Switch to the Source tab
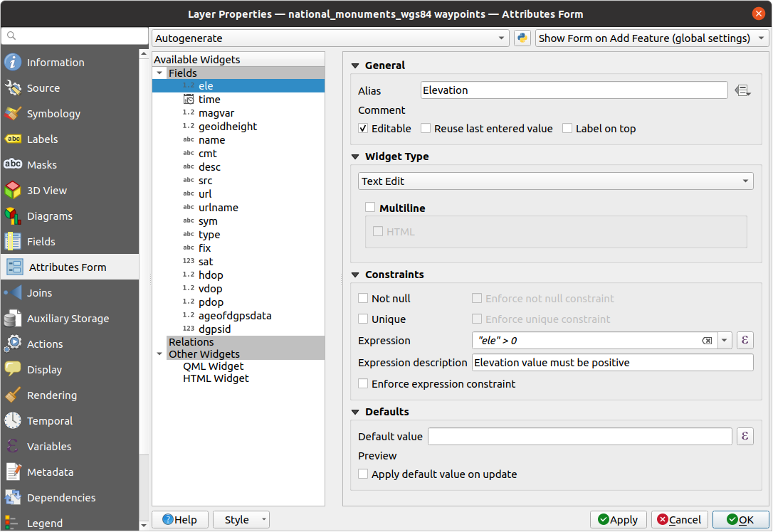773x532 pixels. (15, 87)
